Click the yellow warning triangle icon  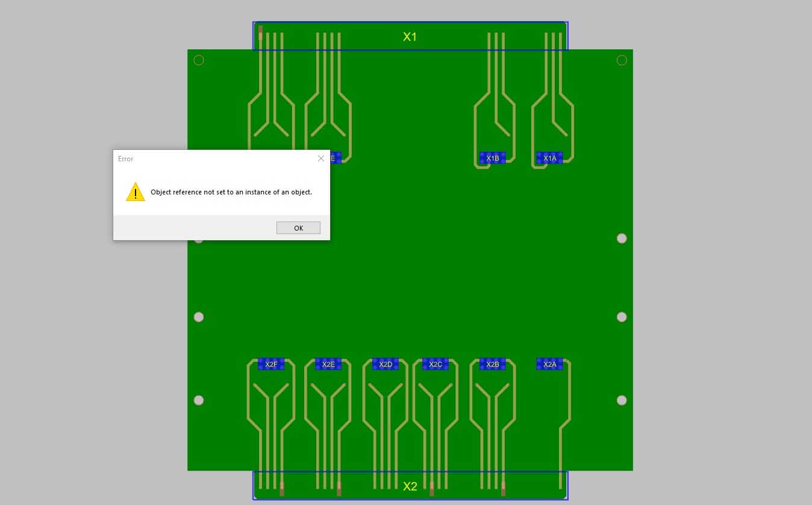(x=136, y=192)
